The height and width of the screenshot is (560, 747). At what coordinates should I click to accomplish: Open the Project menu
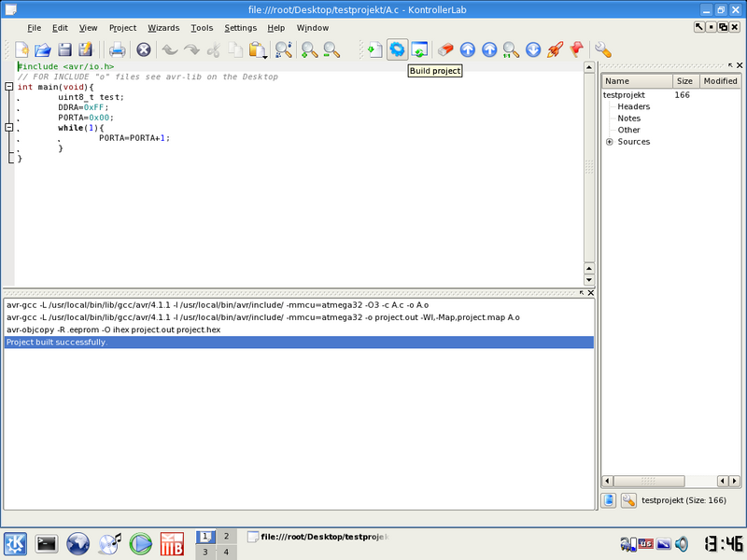point(122,28)
